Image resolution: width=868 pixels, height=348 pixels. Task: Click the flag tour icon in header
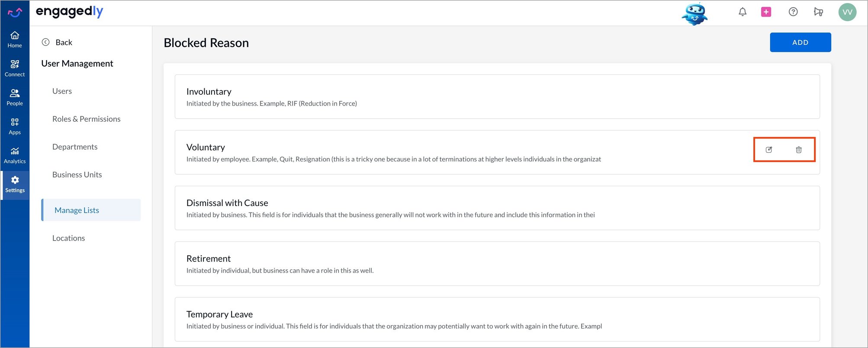(818, 12)
